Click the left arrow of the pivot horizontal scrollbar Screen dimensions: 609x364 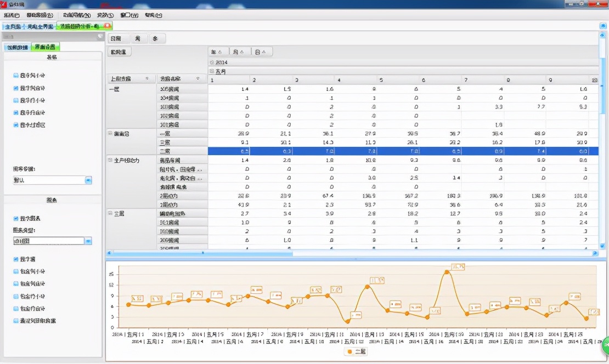[x=110, y=253]
